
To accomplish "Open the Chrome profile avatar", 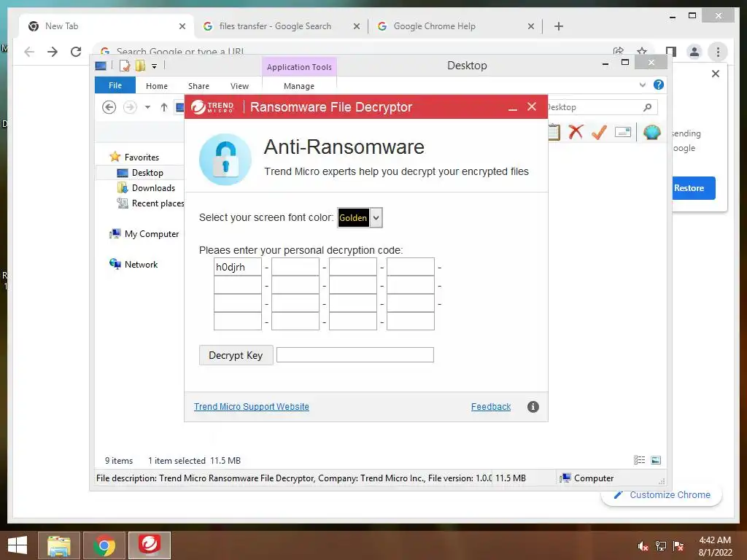I will point(694,52).
